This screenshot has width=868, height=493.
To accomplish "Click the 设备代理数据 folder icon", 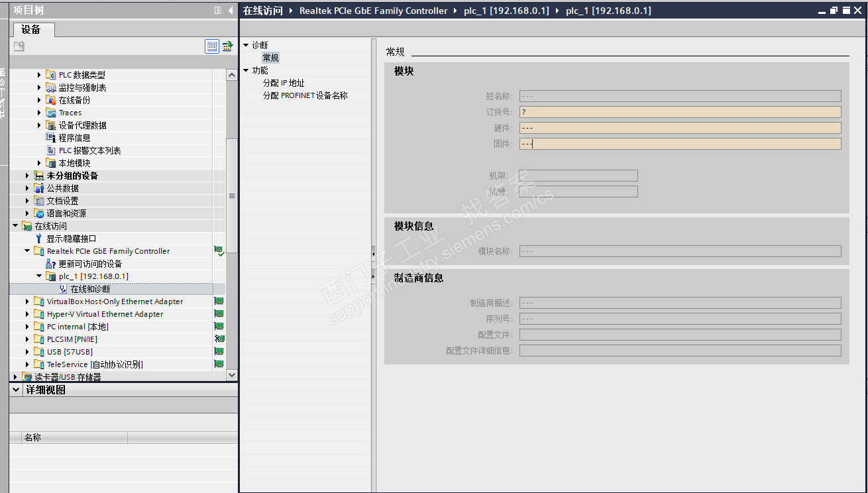I will [51, 125].
